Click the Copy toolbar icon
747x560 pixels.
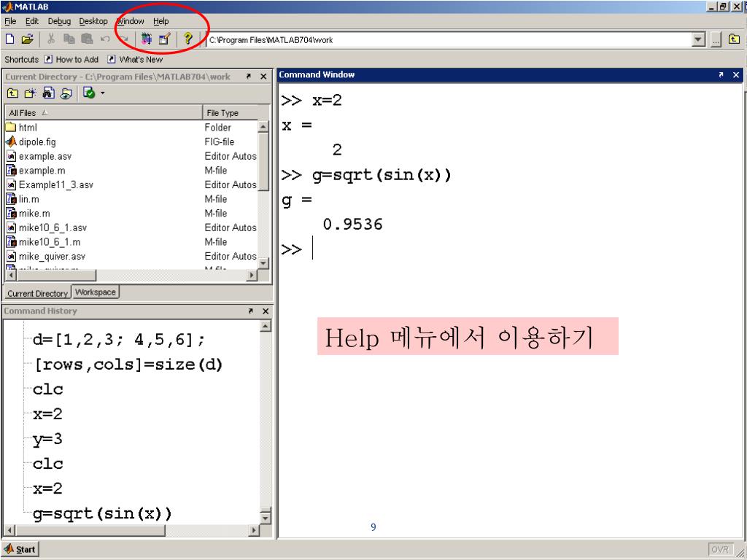(x=69, y=39)
